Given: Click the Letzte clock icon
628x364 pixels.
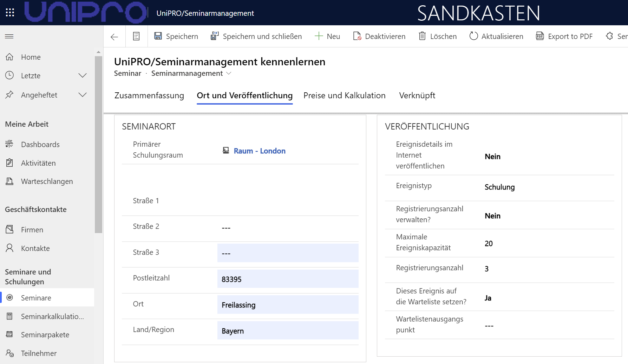Looking at the screenshot, I should [9, 75].
